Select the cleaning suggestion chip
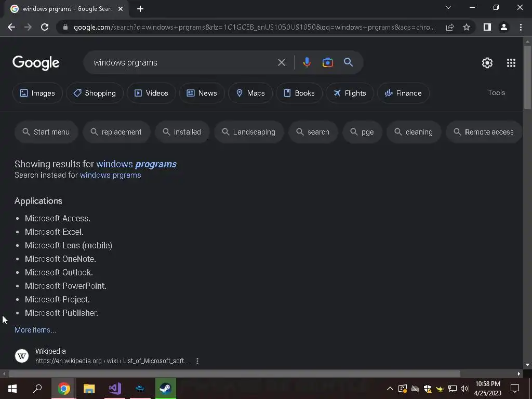This screenshot has height=399, width=532. pos(414,132)
